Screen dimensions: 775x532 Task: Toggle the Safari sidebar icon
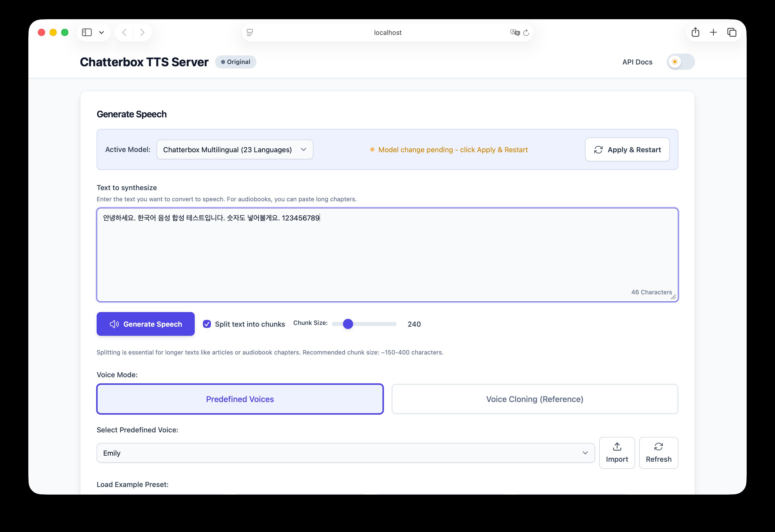point(87,32)
